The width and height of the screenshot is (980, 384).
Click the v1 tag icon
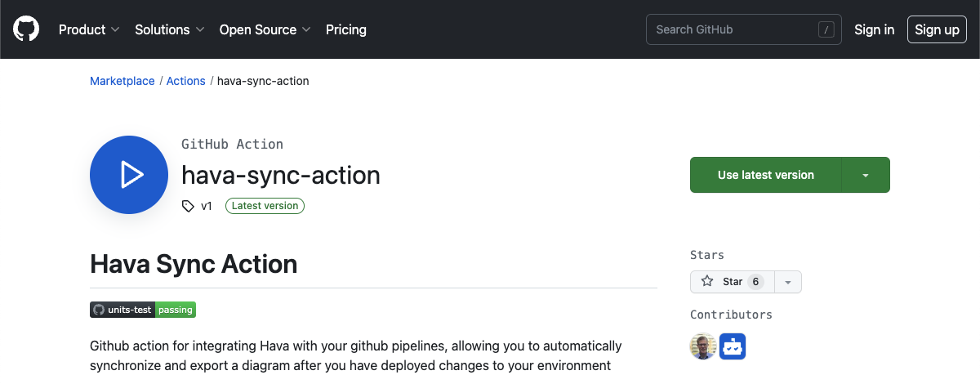coord(188,206)
